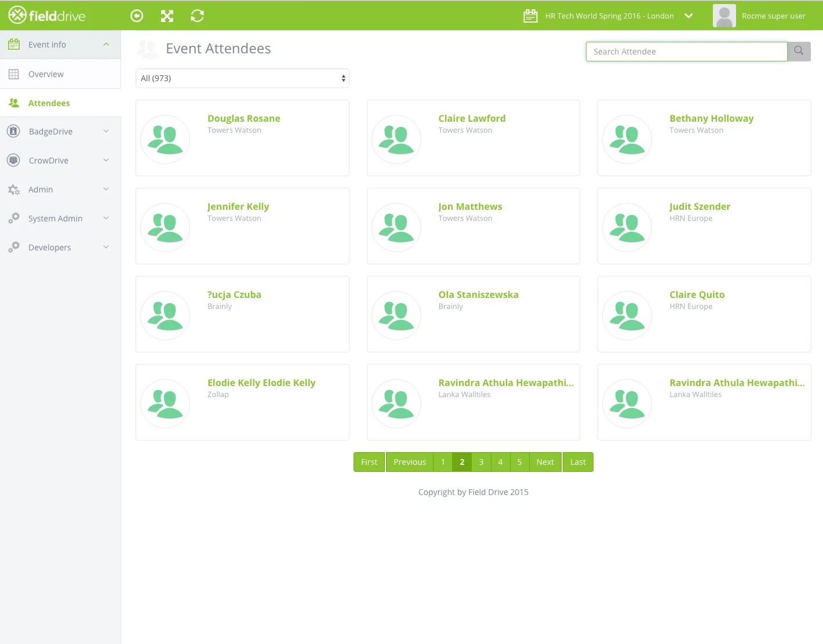Click Claire Quito's avatar icon
The width and height of the screenshot is (823, 644).
click(x=627, y=315)
